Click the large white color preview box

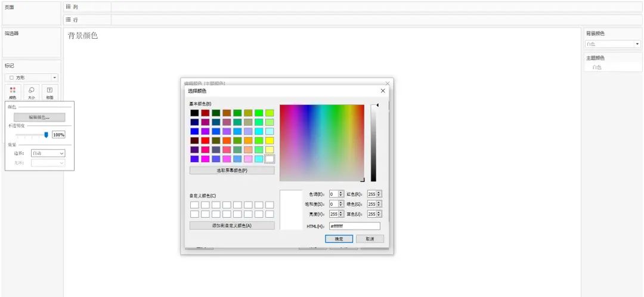point(291,209)
